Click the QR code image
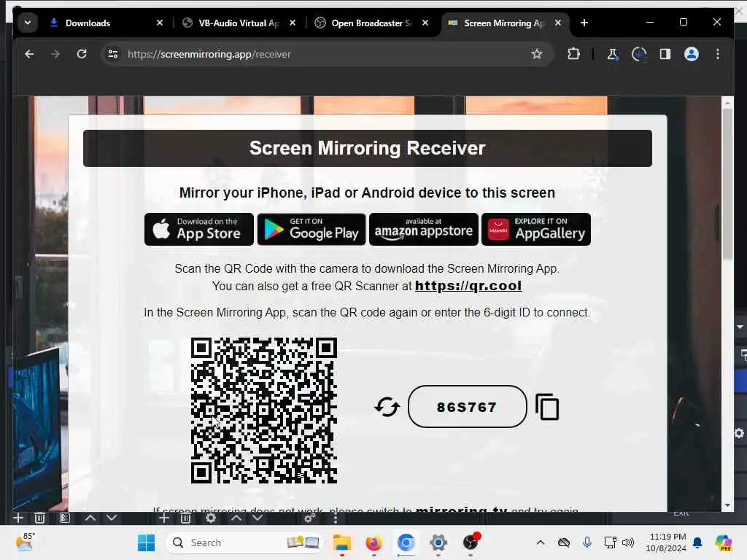747x560 pixels. [264, 411]
